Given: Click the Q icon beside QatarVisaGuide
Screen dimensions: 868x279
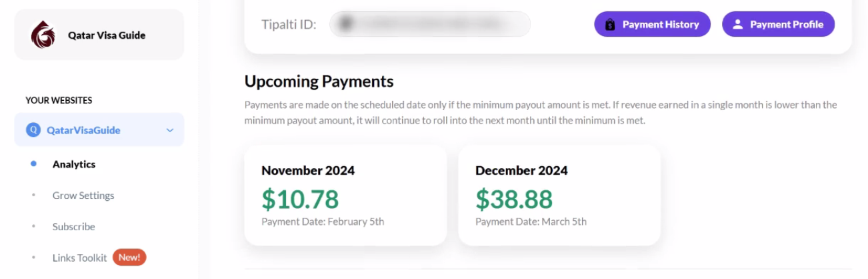Looking at the screenshot, I should (x=33, y=130).
